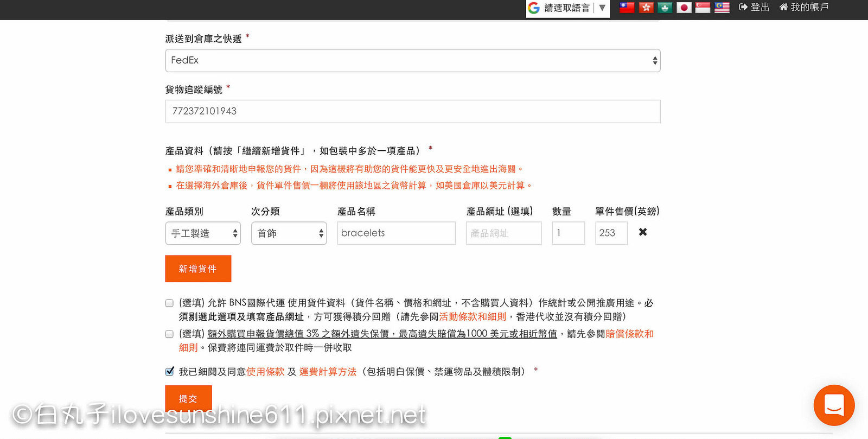
Task: Remove the bracelets item with X icon
Action: 643,232
